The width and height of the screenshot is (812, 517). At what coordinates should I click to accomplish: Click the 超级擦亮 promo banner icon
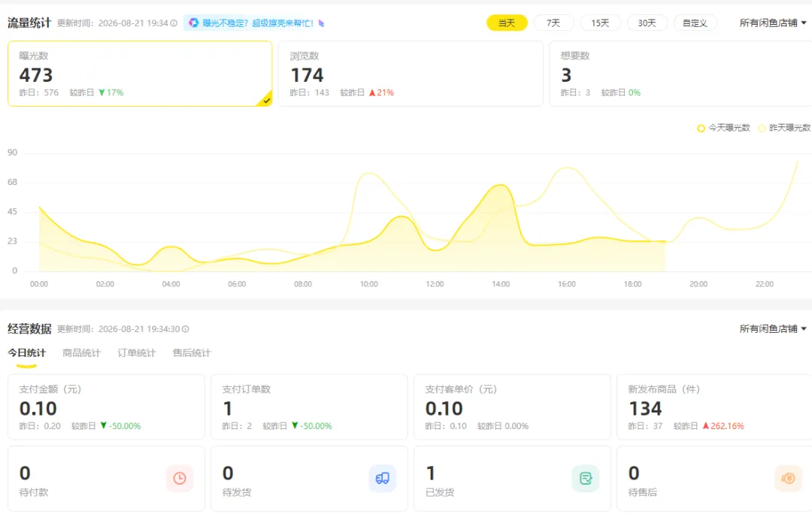tap(194, 23)
